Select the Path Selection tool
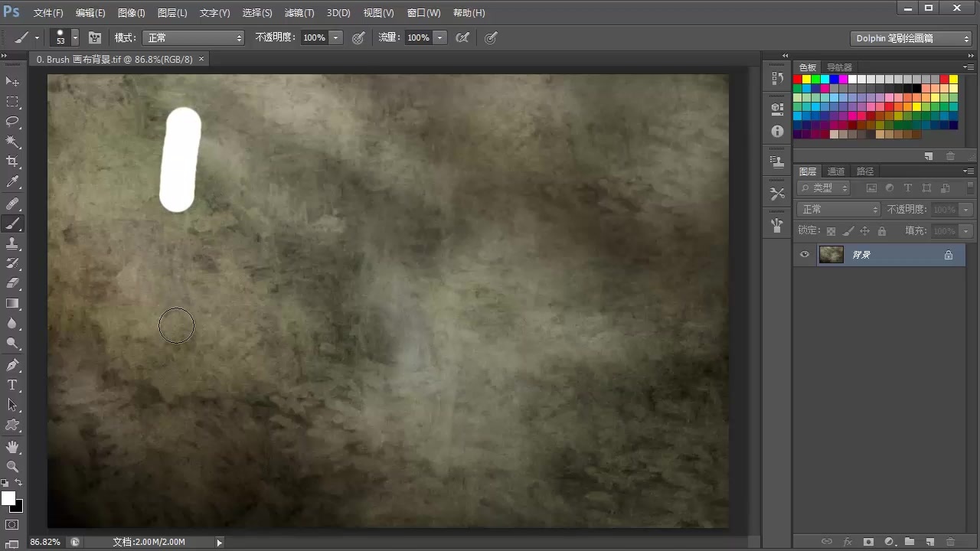Screen dimensions: 980x551 13,405
